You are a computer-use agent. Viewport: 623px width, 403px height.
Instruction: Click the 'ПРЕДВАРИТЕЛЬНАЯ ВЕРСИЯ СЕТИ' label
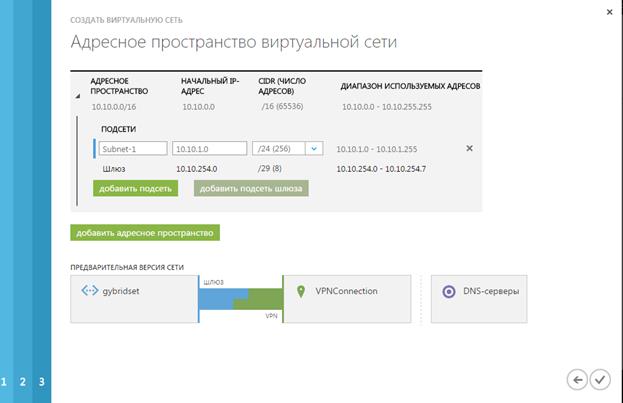click(x=127, y=267)
